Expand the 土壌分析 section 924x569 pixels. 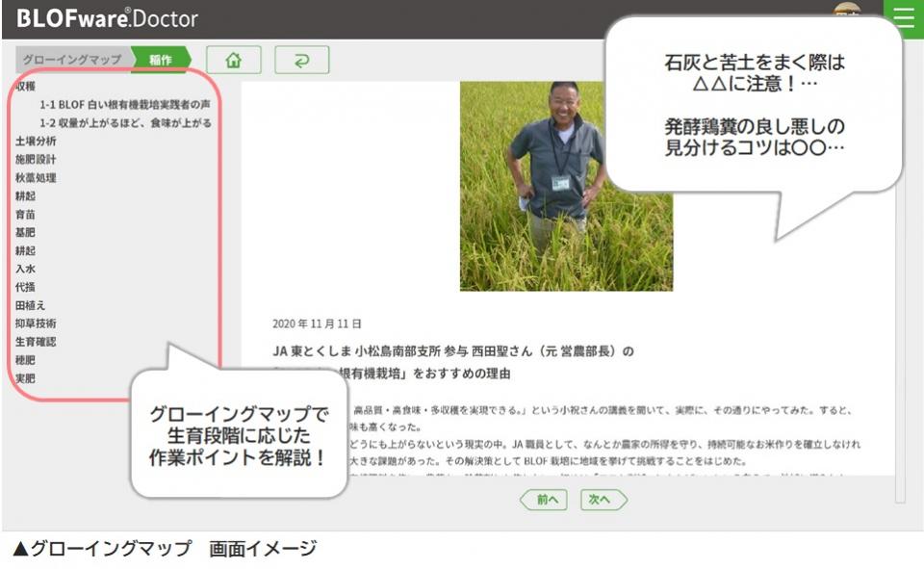(37, 142)
